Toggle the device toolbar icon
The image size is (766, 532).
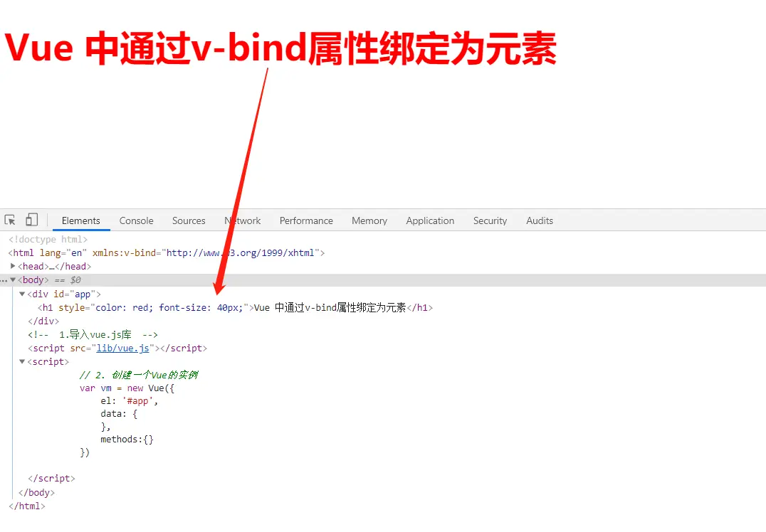tap(32, 220)
